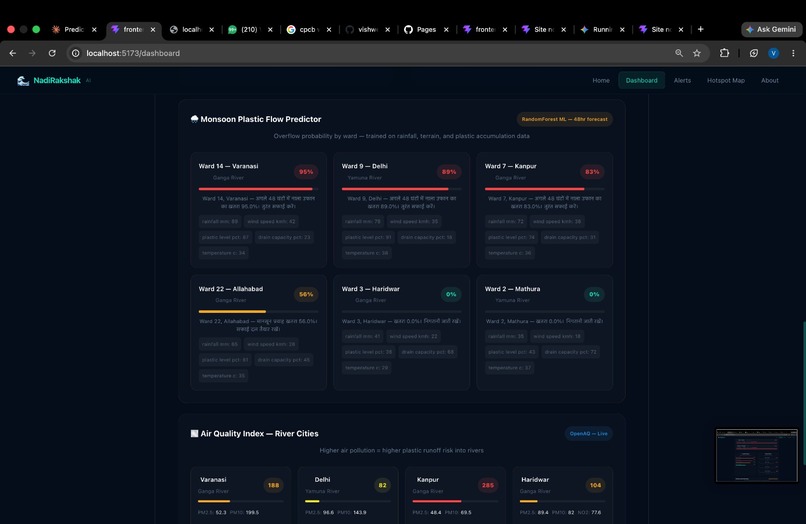Close the Predic tab
This screenshot has width=806, height=524.
(94, 30)
